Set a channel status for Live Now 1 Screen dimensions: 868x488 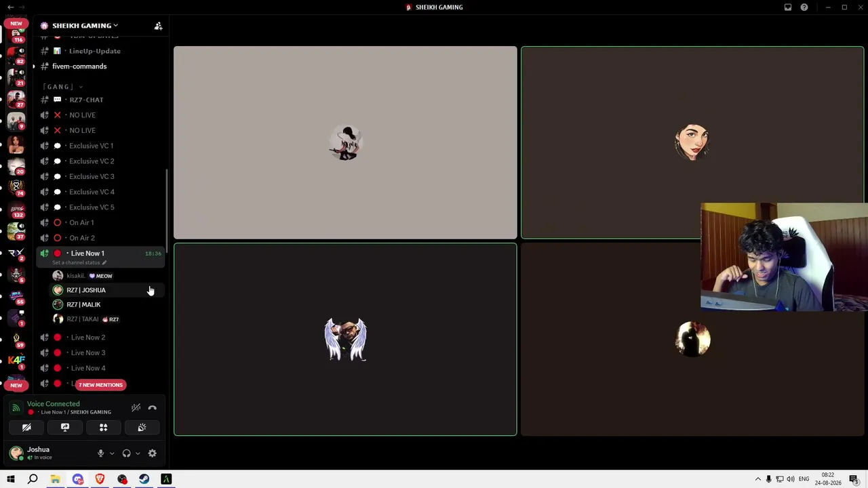pos(79,263)
